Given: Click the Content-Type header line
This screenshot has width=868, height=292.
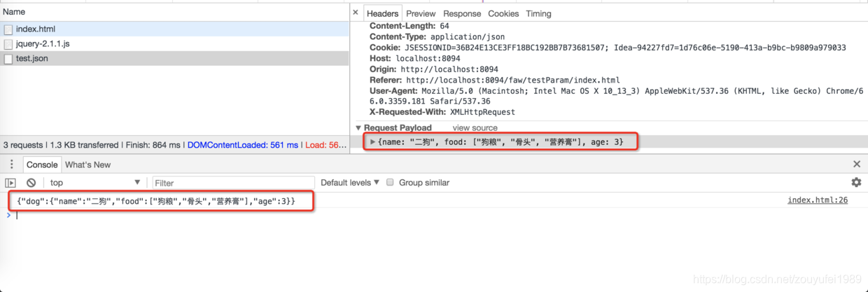Looking at the screenshot, I should coord(437,36).
